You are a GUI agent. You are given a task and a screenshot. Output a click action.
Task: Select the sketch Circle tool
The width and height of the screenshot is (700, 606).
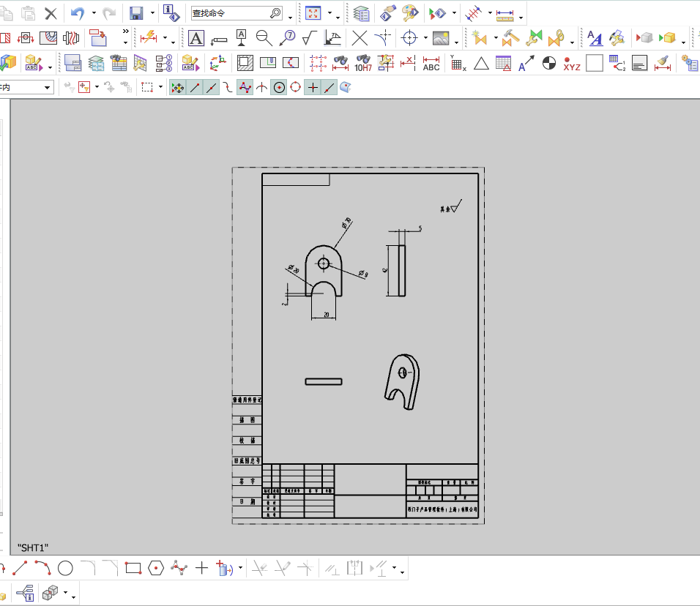click(x=65, y=568)
